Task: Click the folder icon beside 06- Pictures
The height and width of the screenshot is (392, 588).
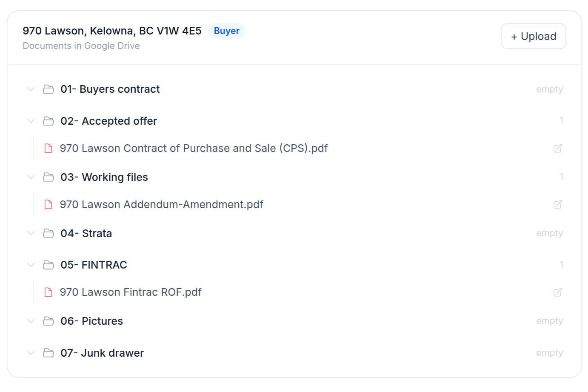Action: (x=48, y=320)
